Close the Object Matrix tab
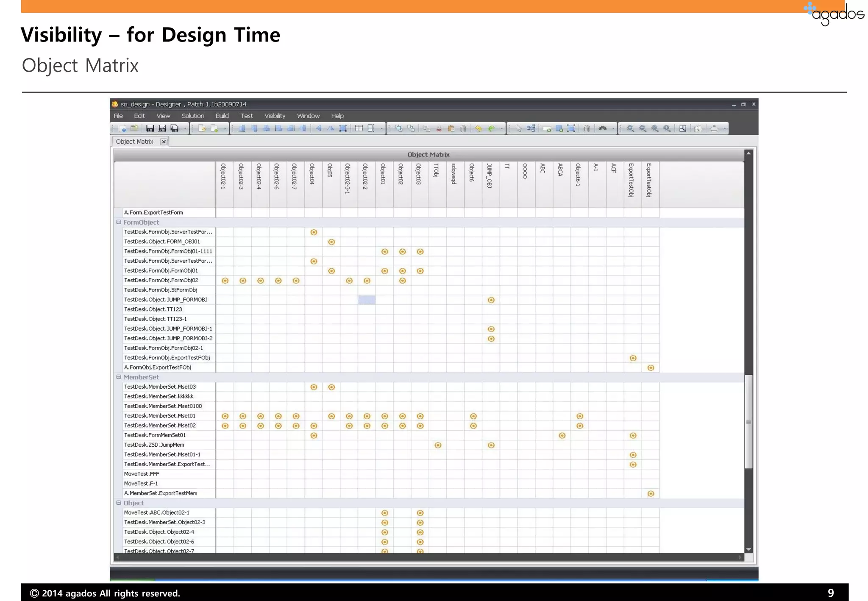 [164, 142]
